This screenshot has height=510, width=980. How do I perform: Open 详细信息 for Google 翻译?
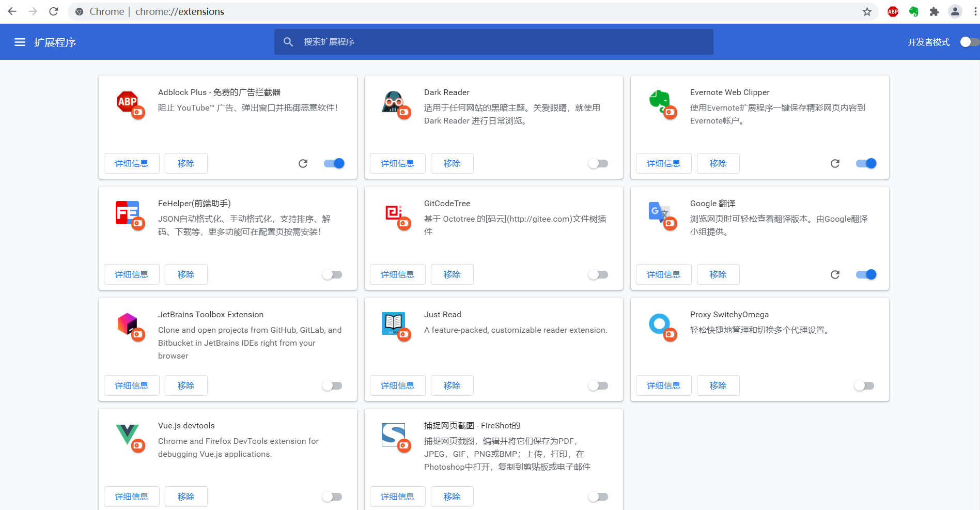coord(664,274)
